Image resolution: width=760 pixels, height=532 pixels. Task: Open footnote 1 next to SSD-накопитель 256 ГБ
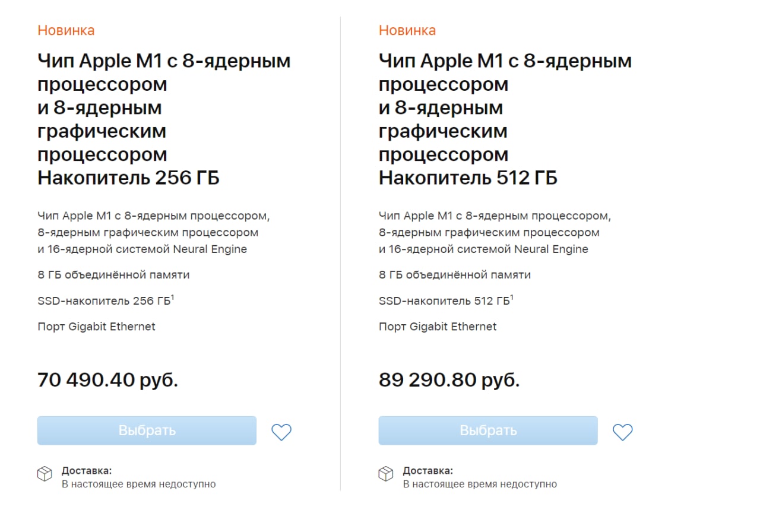click(172, 297)
